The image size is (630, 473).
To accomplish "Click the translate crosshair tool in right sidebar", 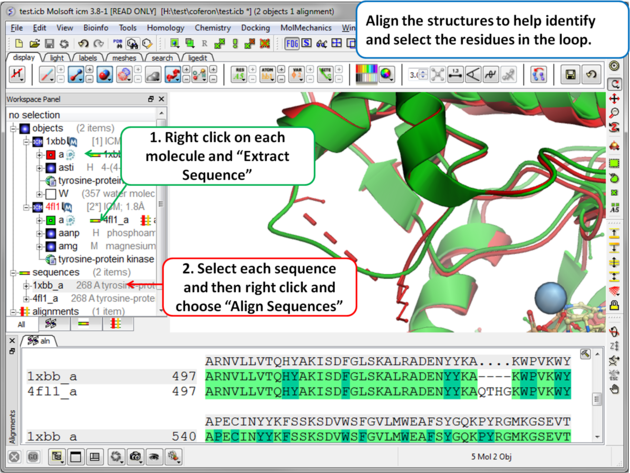I will click(x=615, y=100).
